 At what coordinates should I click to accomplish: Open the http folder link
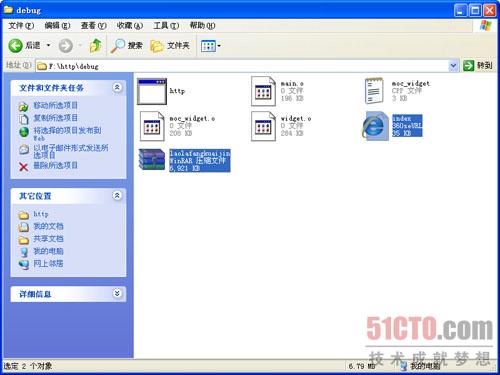41,214
